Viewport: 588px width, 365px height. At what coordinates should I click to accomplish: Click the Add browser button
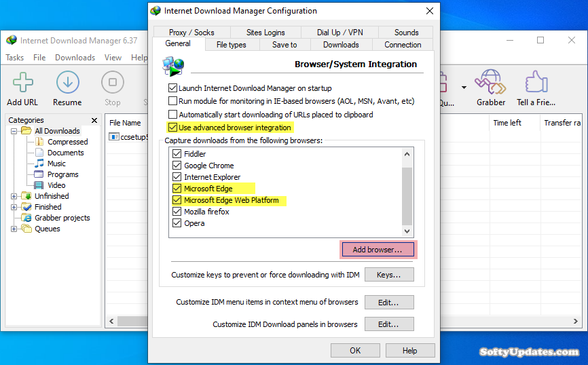click(378, 250)
